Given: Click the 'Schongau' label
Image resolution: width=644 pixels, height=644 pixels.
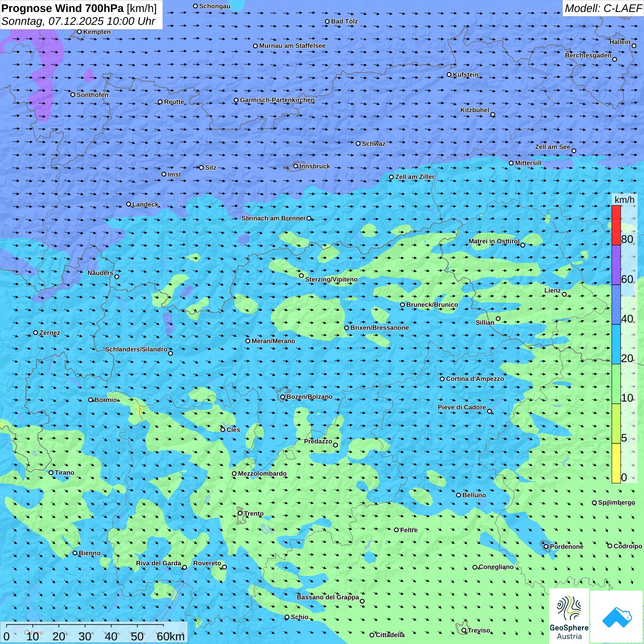Looking at the screenshot, I should pos(214,6).
